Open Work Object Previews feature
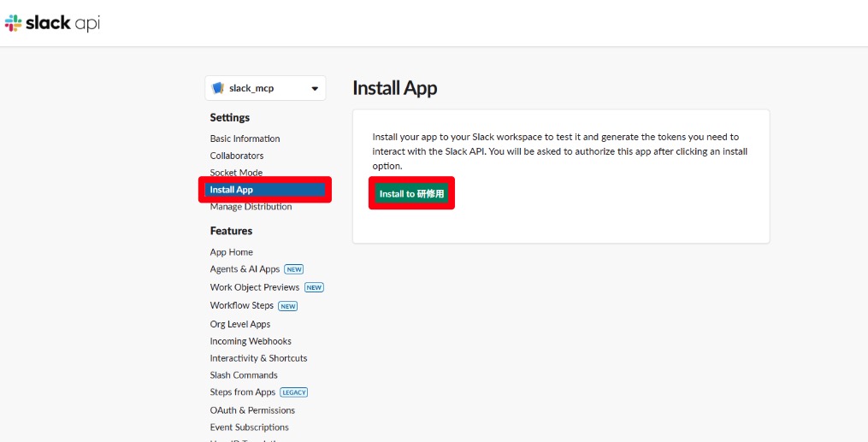 click(254, 287)
